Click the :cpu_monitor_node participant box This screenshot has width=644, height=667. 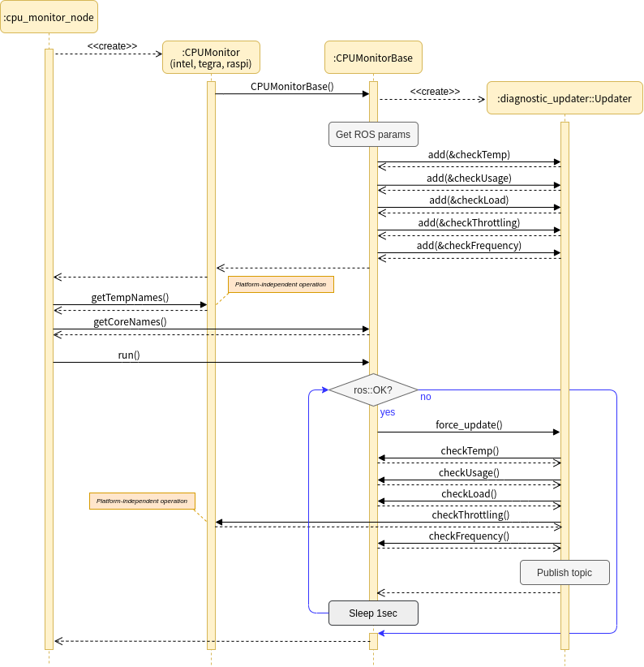(49, 17)
